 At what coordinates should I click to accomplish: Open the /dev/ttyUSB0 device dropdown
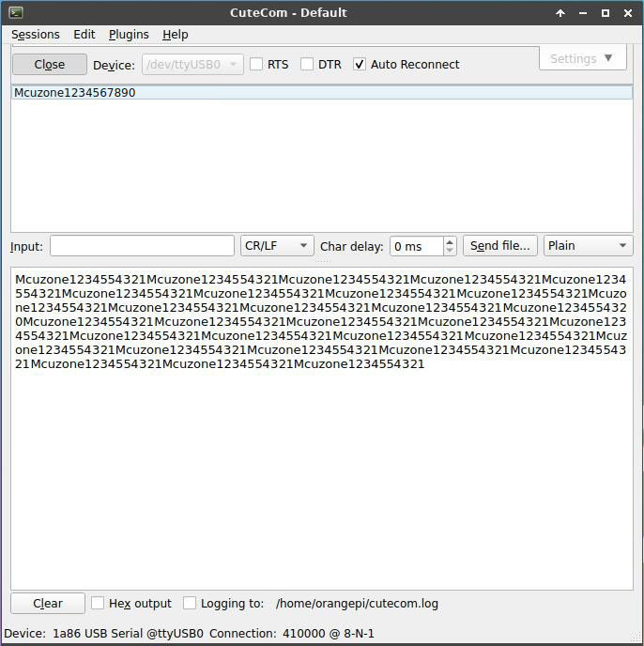[193, 65]
